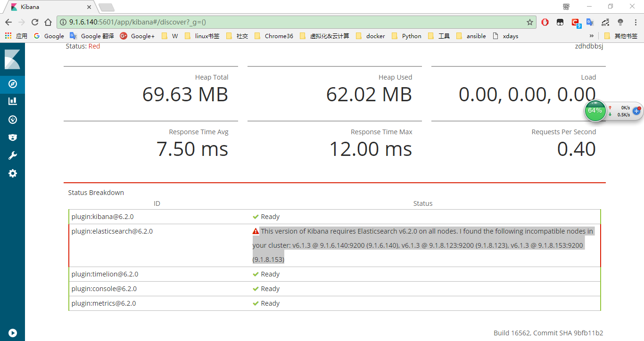Open the Python bookmarks folder

tap(406, 36)
